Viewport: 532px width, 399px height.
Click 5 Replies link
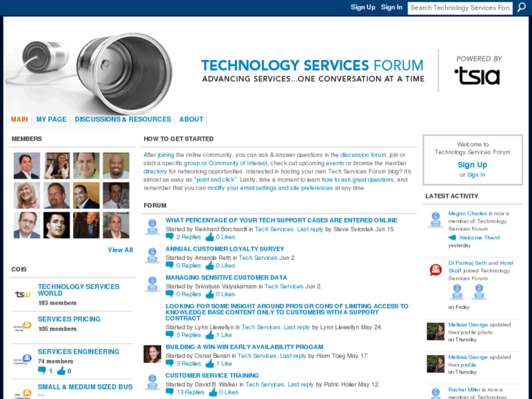189,335
